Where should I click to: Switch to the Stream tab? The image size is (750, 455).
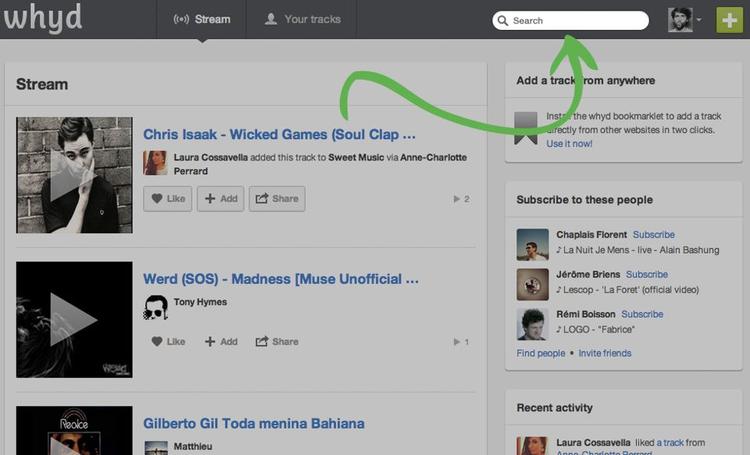201,19
